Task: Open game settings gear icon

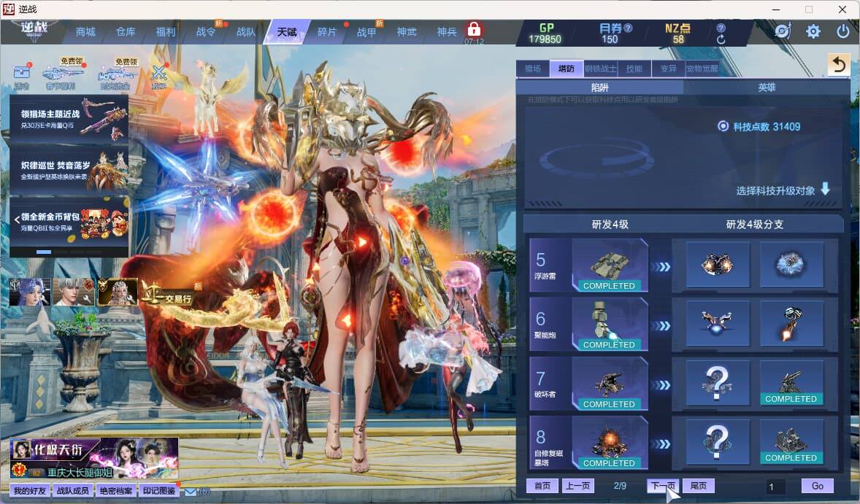Action: click(x=813, y=31)
